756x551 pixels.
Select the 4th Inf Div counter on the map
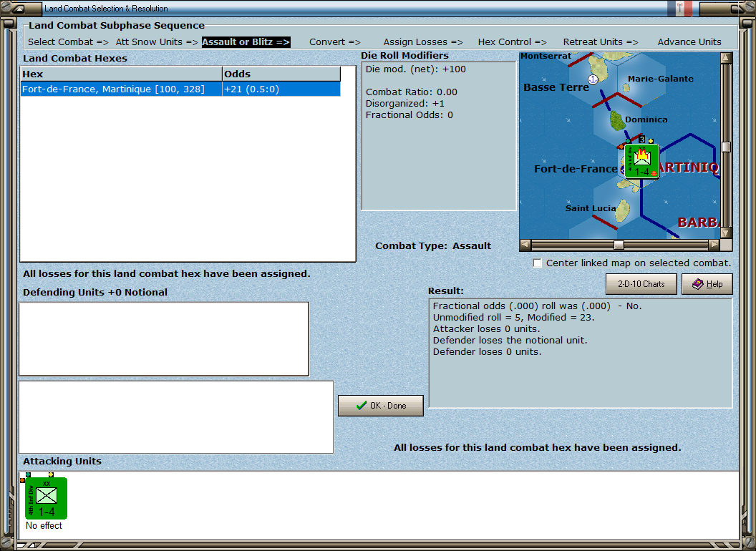click(x=641, y=162)
